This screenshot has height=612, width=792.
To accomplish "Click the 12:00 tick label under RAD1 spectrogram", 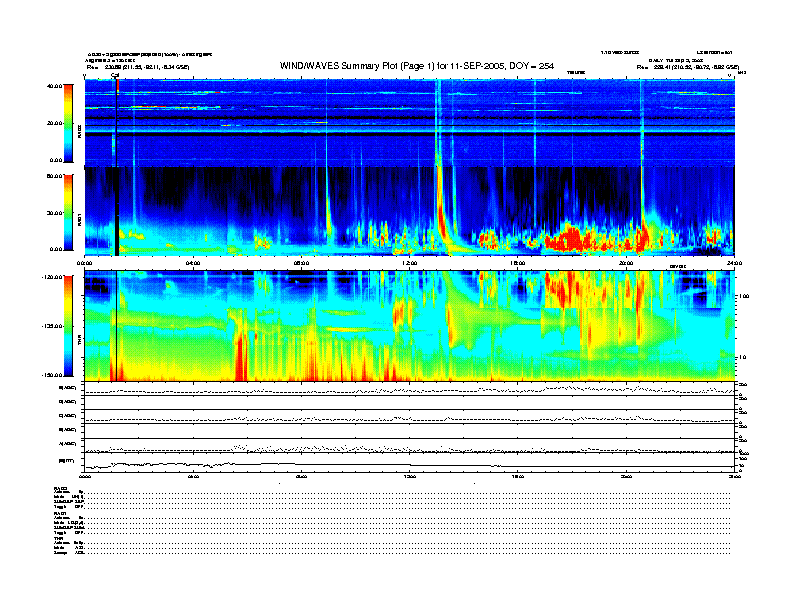I will (410, 263).
